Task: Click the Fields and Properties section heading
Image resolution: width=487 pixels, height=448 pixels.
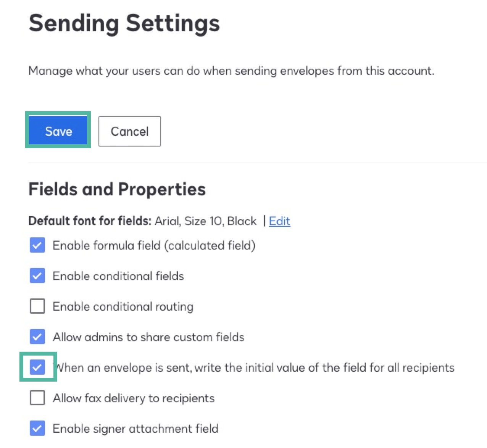Action: pyautogui.click(x=117, y=189)
